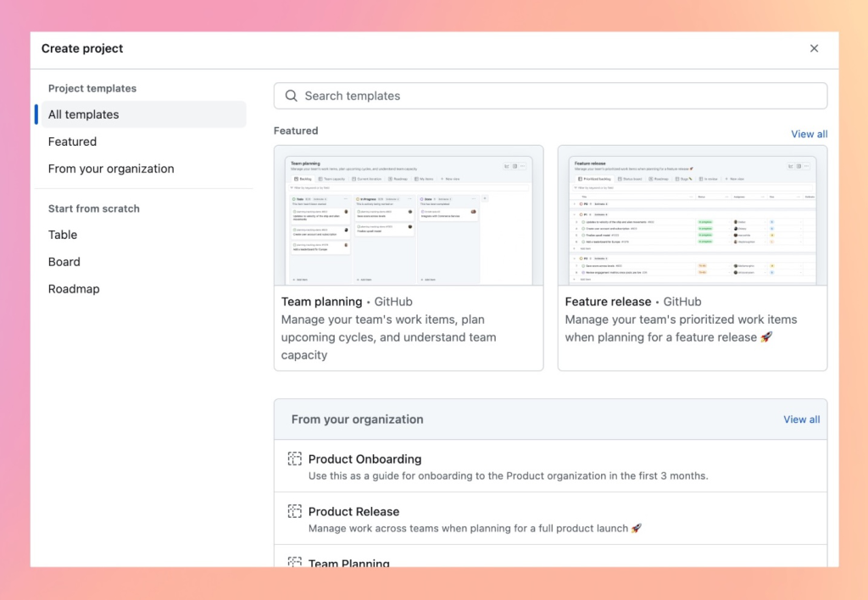Open "From your organization" in the sidebar
868x600 pixels.
point(111,169)
